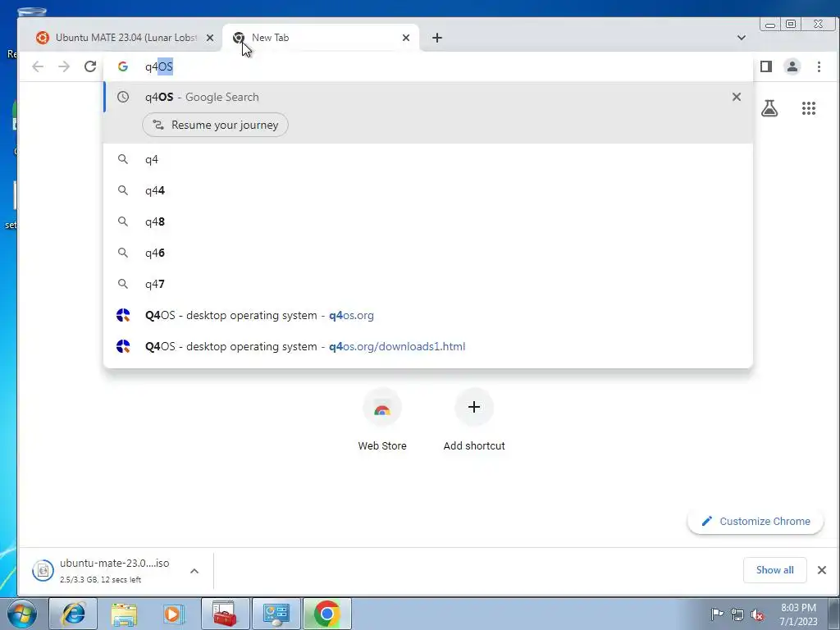Click the magnifier icon beside q44
840x630 pixels.
click(123, 190)
